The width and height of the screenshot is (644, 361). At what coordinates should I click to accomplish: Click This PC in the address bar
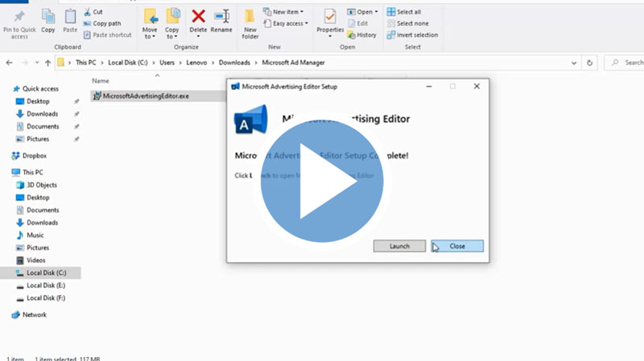tap(86, 63)
